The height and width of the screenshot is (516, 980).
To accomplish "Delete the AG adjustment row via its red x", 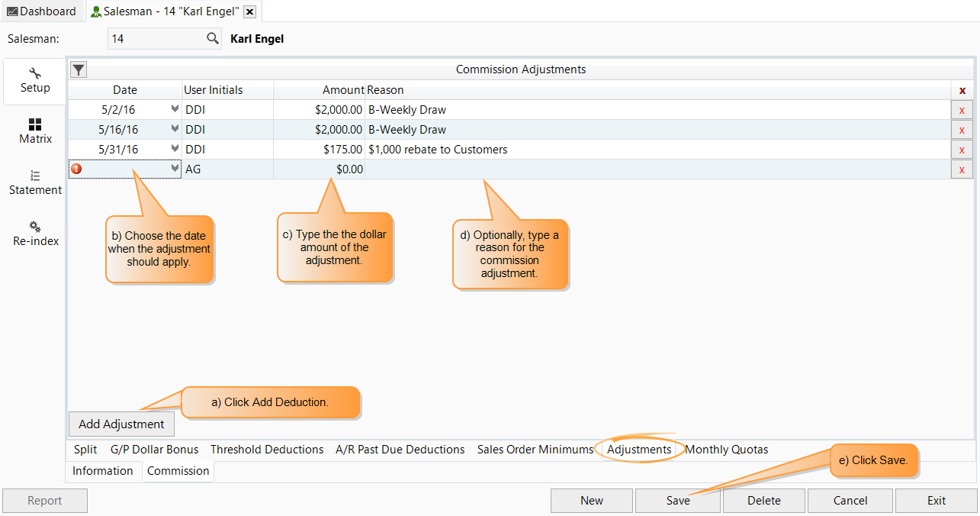I will (x=962, y=169).
